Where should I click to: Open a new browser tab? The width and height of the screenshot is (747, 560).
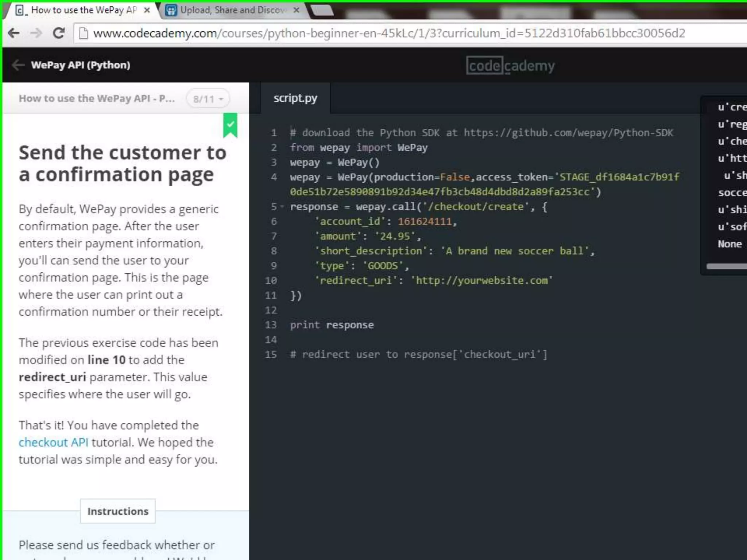pos(322,10)
